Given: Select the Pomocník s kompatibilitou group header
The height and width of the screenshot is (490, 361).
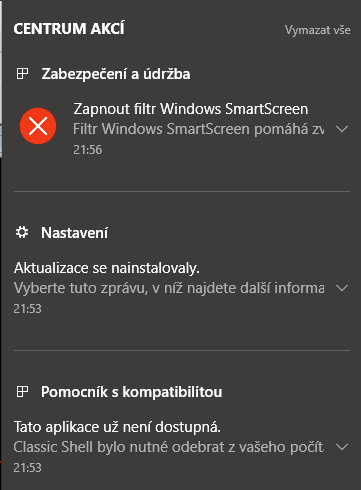Looking at the screenshot, I should (131, 392).
